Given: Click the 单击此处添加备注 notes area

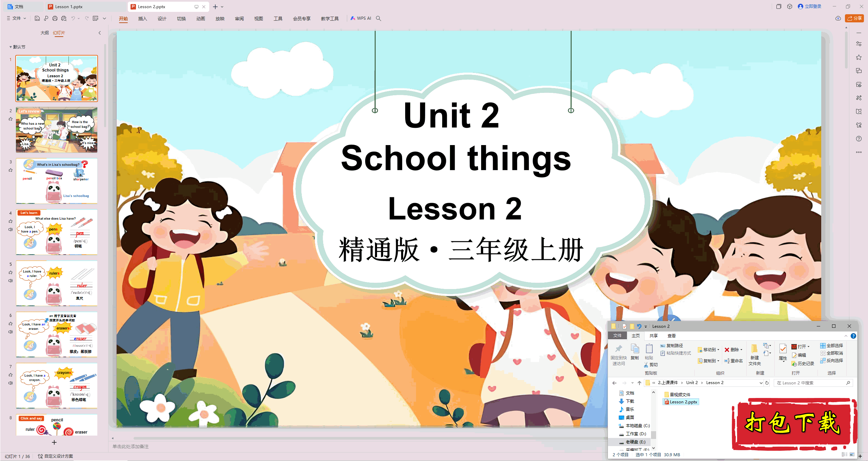Looking at the screenshot, I should click(x=131, y=447).
